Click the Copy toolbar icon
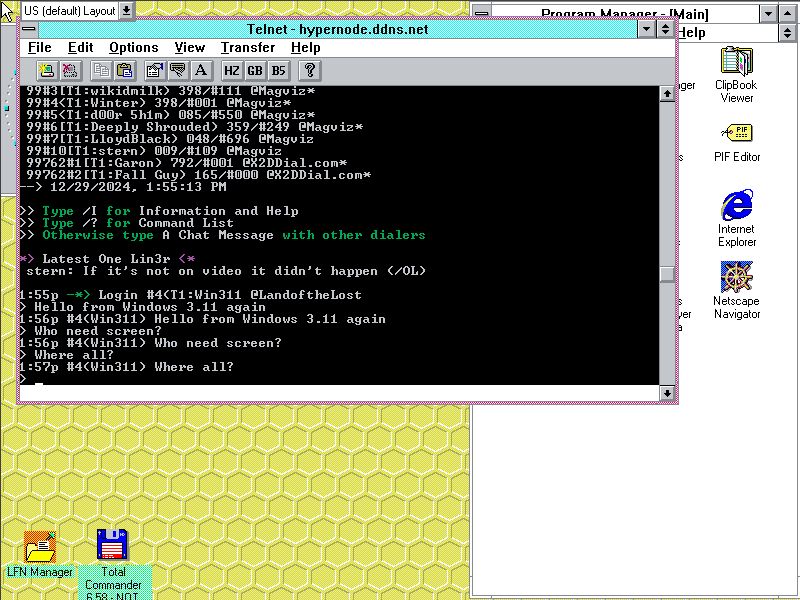This screenshot has width=800, height=600. pos(101,70)
